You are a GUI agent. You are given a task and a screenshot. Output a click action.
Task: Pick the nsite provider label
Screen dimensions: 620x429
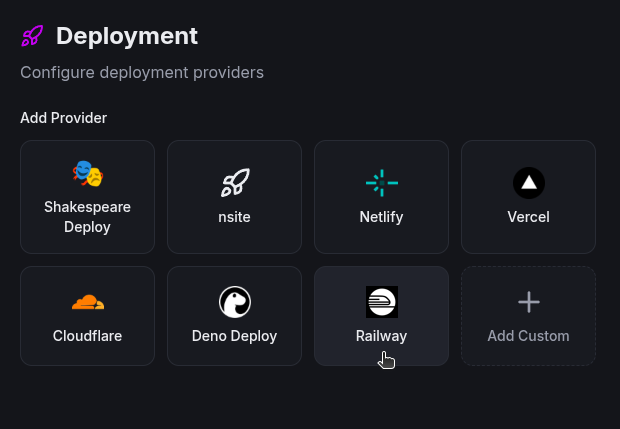[x=234, y=216]
